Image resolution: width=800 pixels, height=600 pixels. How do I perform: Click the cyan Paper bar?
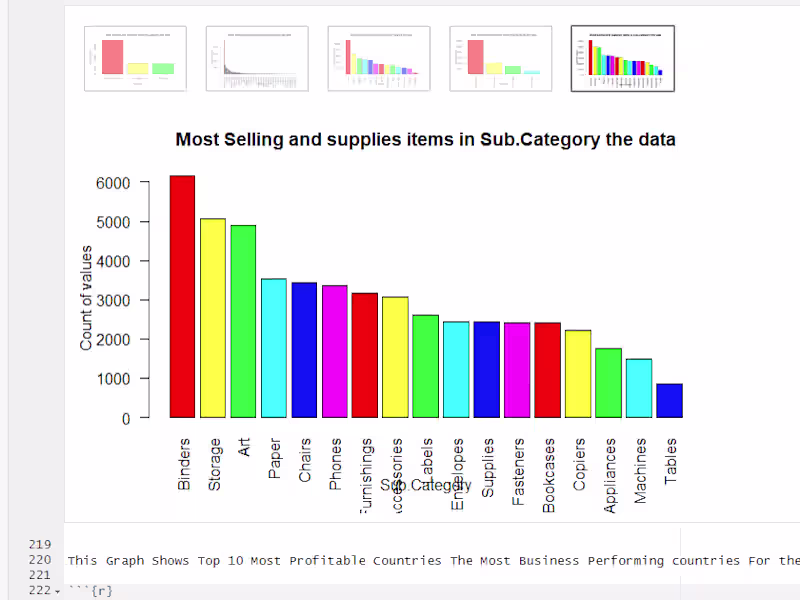(274, 348)
